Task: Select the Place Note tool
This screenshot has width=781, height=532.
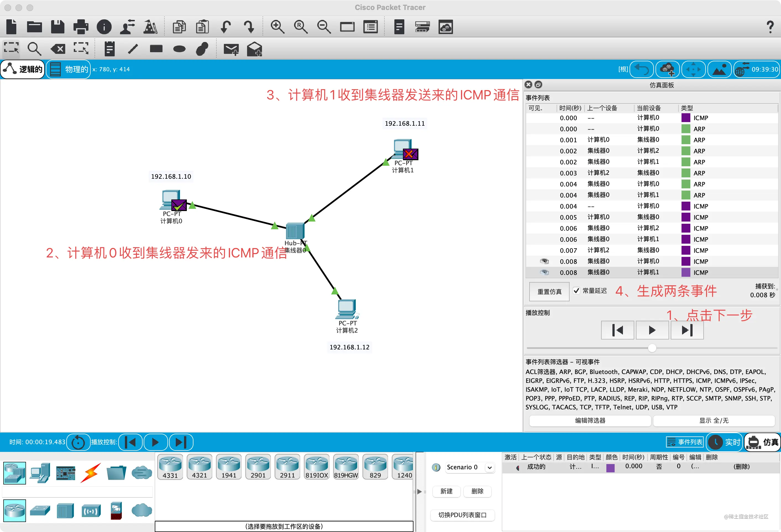Action: coord(109,49)
